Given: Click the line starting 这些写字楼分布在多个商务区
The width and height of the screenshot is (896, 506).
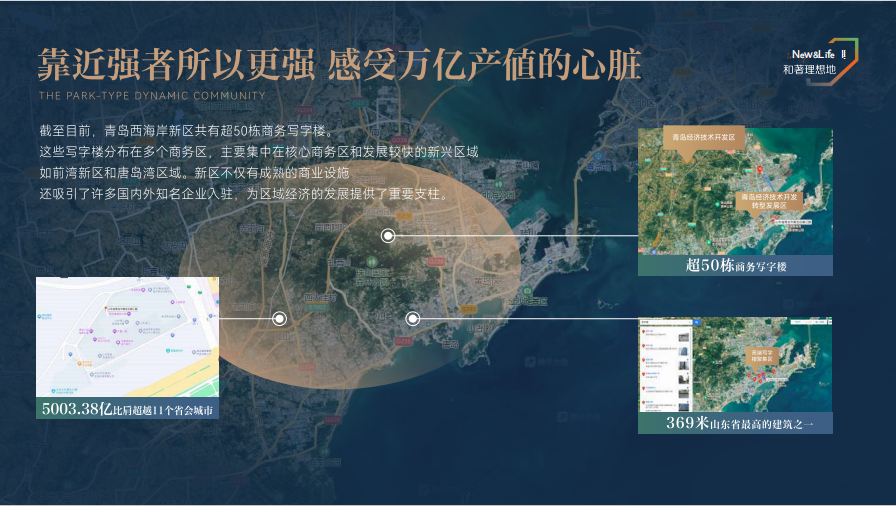Looking at the screenshot, I should click(258, 152).
